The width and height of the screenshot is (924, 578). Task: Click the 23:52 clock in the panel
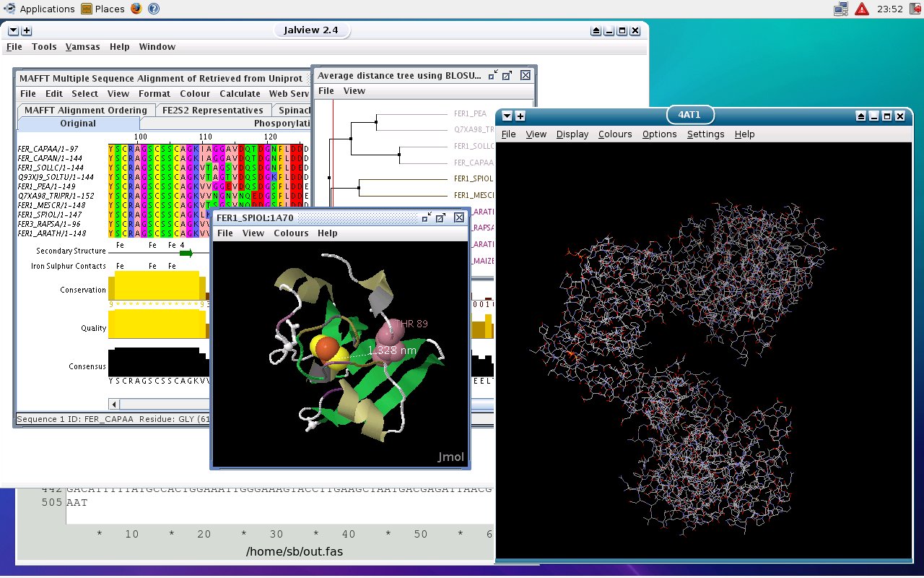[x=889, y=9]
